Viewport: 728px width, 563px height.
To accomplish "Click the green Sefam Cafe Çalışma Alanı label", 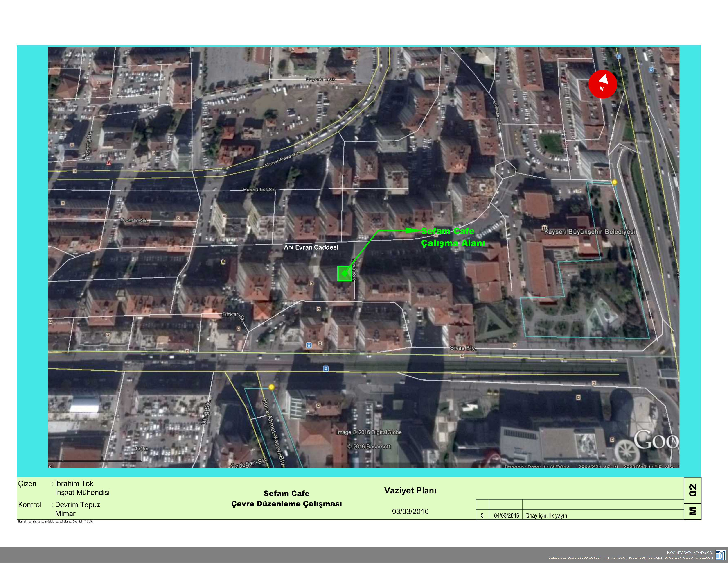I will pos(452,237).
